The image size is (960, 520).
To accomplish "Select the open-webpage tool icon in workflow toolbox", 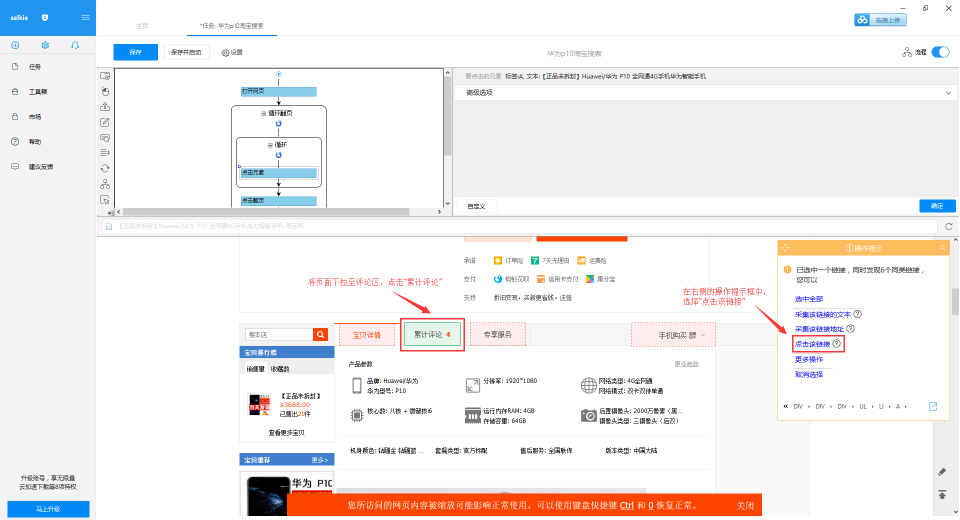I will tap(105, 76).
